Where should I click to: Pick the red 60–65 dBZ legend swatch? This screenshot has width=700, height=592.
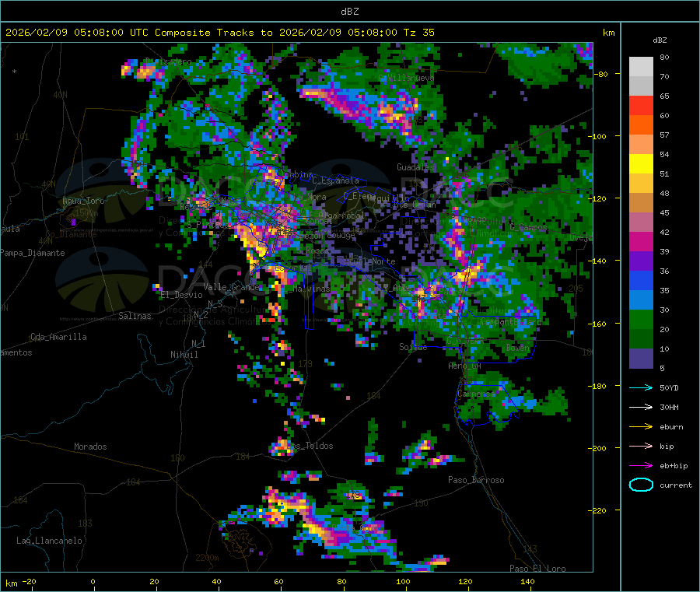(641, 105)
